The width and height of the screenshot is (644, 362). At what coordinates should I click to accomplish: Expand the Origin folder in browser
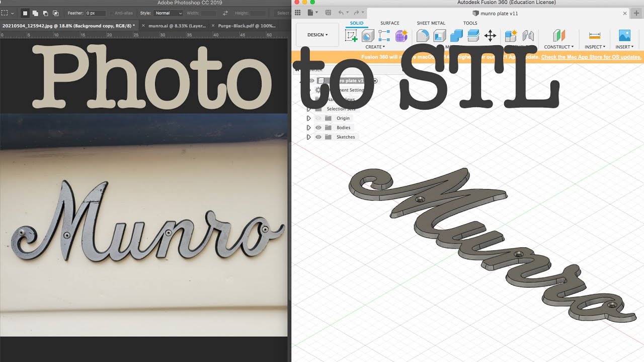(309, 118)
